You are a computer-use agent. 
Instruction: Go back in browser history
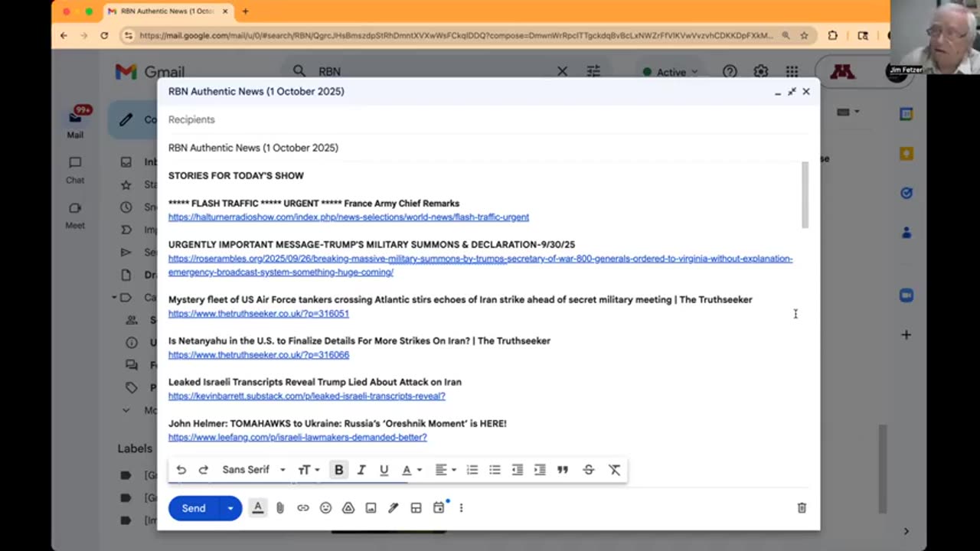pos(64,35)
